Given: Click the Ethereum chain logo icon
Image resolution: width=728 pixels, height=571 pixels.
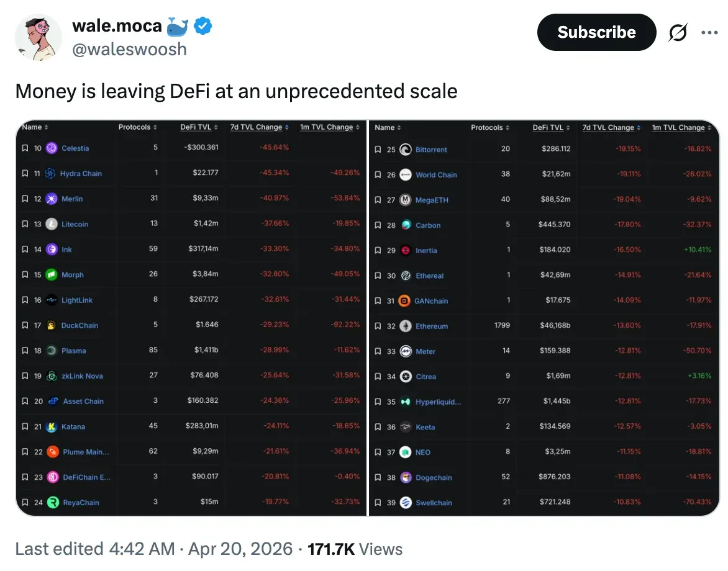Looking at the screenshot, I should click(x=405, y=326).
